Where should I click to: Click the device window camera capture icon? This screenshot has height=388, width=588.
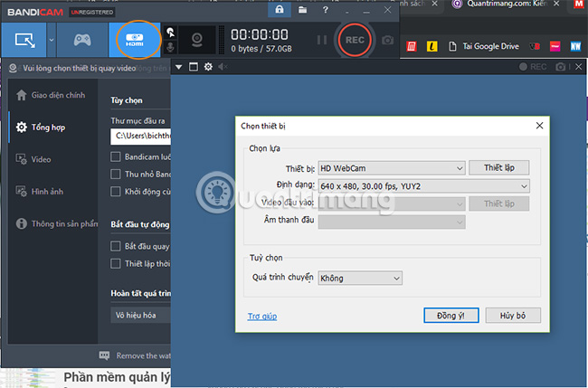(x=561, y=67)
